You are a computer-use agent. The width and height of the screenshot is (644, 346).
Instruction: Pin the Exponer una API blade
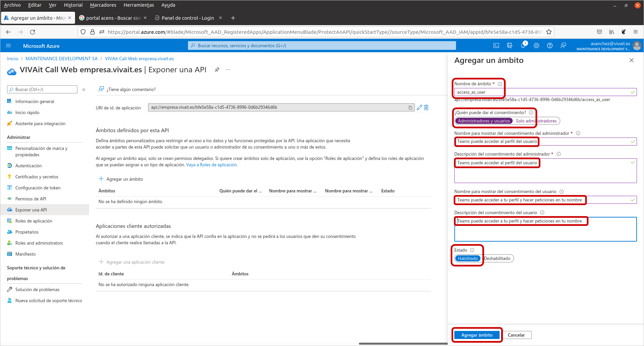coord(217,70)
